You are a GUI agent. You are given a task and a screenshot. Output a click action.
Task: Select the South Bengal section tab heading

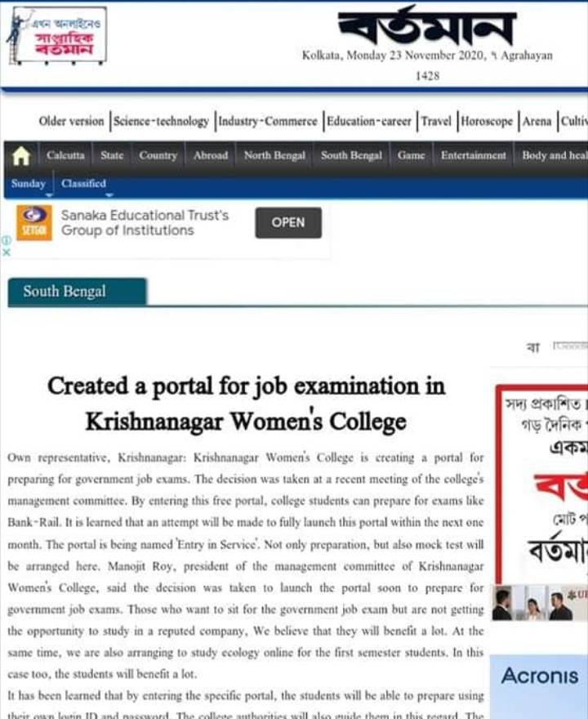coord(77,292)
